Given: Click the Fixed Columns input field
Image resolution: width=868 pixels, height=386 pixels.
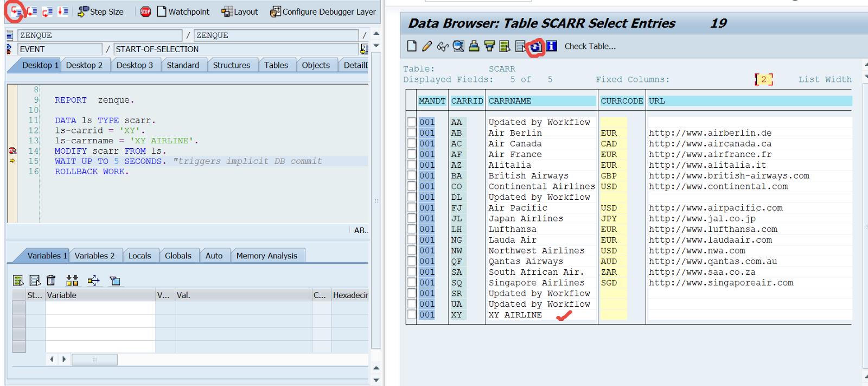Looking at the screenshot, I should click(763, 80).
